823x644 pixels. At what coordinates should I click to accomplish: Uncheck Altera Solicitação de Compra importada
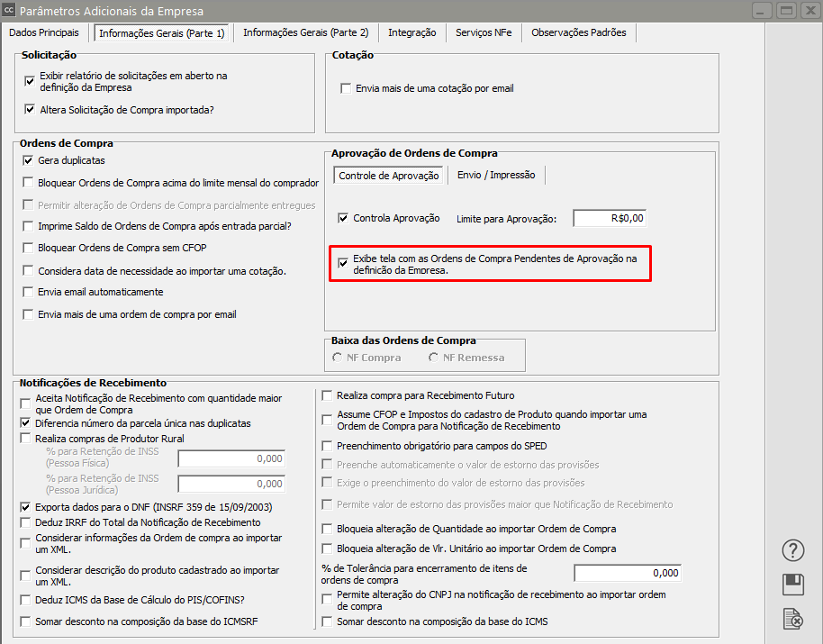click(x=30, y=111)
